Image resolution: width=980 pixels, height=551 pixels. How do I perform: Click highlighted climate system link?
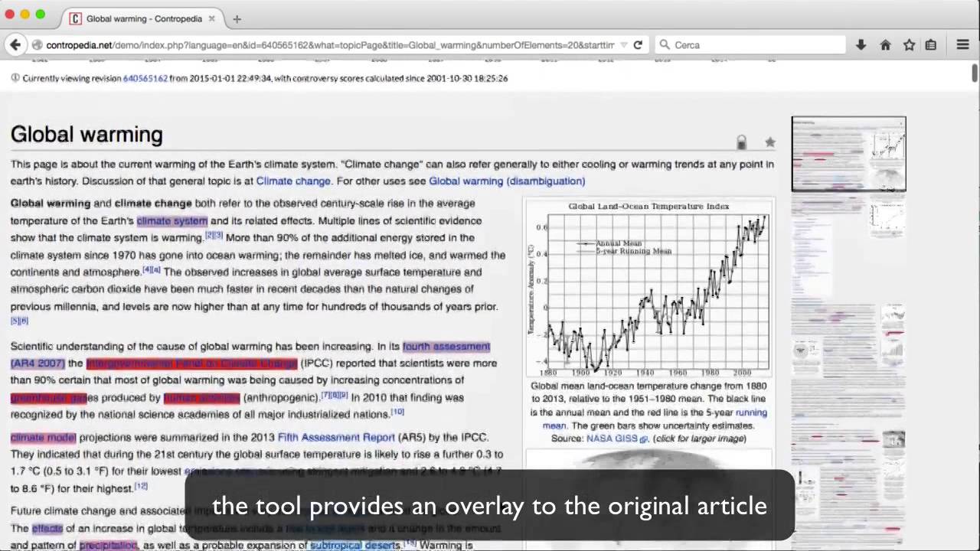tap(172, 221)
